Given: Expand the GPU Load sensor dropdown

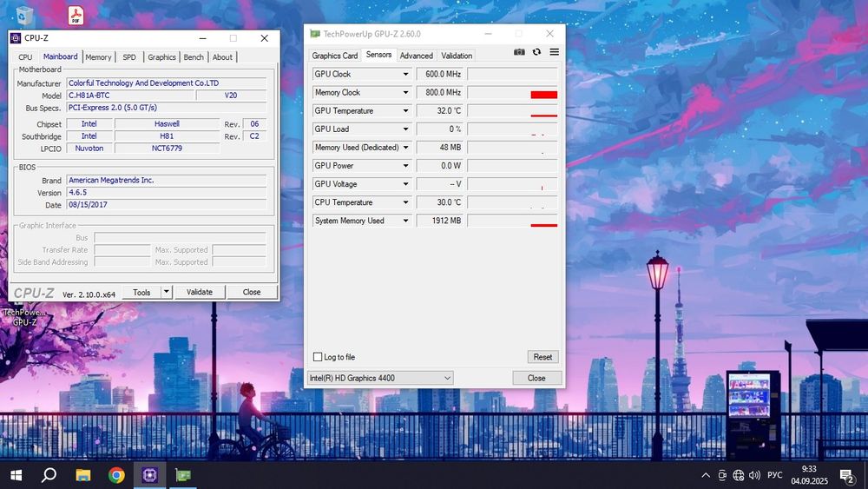Looking at the screenshot, I should coord(405,129).
